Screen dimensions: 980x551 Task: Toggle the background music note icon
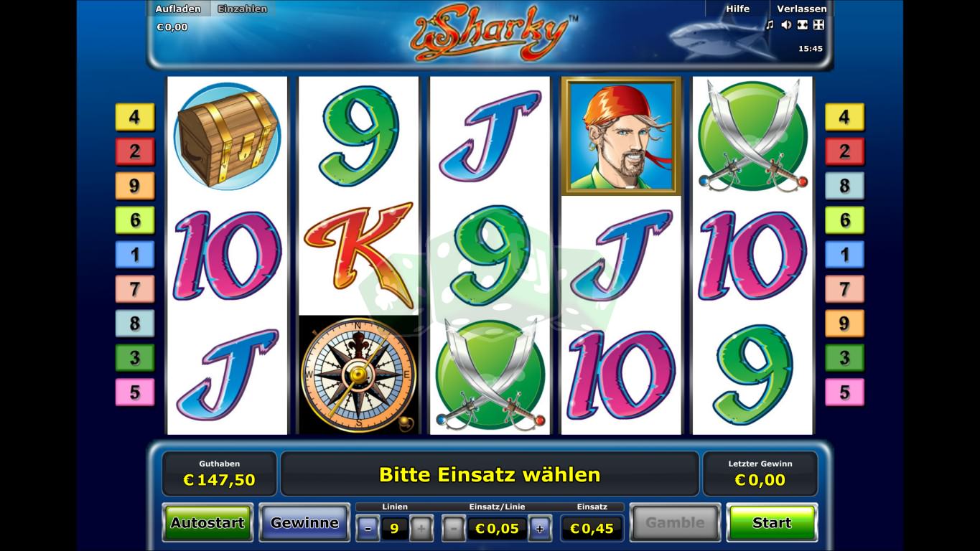[x=770, y=25]
